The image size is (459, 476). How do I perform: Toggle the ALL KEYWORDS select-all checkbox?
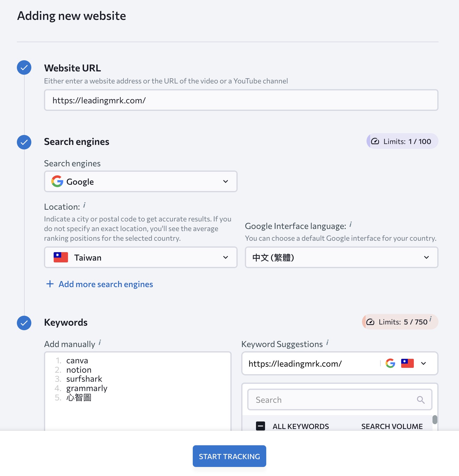[x=261, y=426]
